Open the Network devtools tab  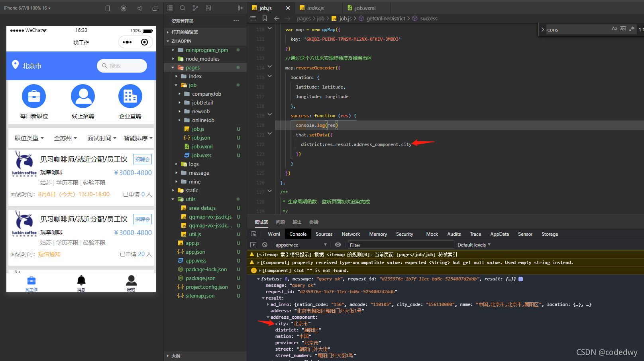[351, 234]
